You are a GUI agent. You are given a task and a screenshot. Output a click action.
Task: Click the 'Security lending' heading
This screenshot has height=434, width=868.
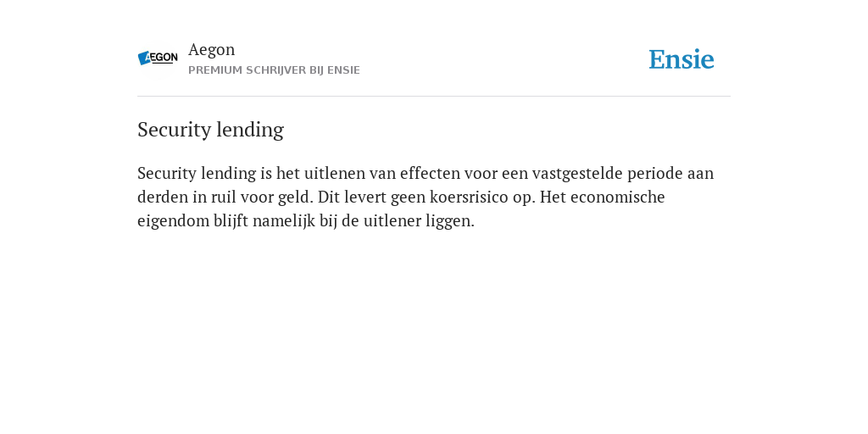210,130
